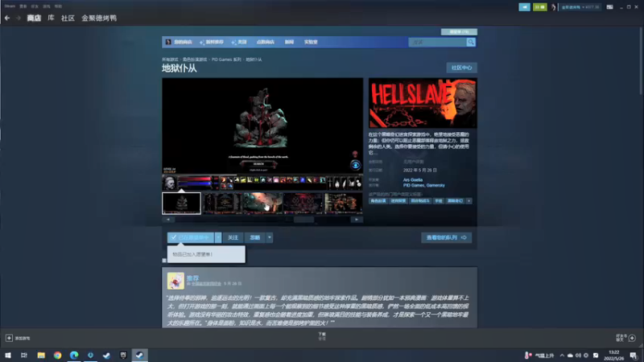Expand more tags with the plus button

coord(469,200)
